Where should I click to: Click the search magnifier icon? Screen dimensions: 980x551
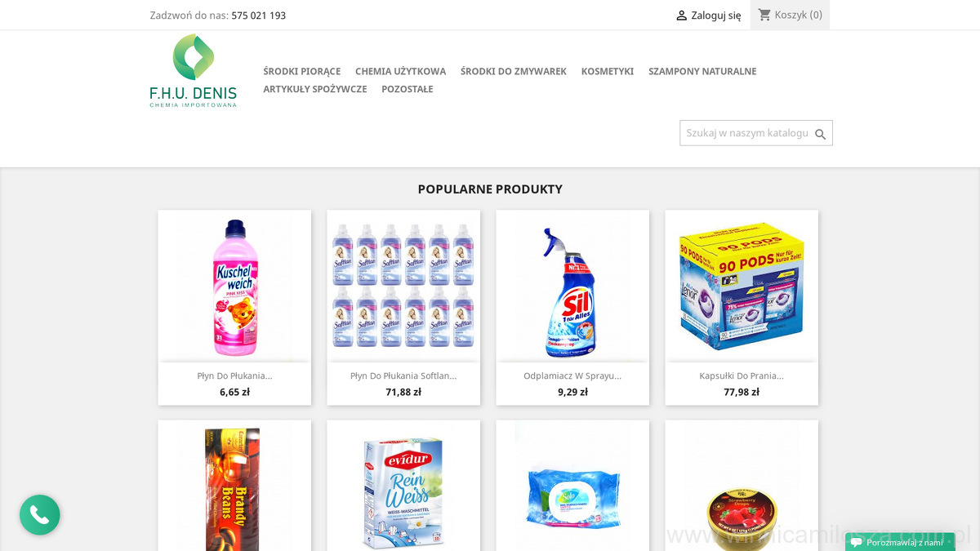pyautogui.click(x=821, y=134)
